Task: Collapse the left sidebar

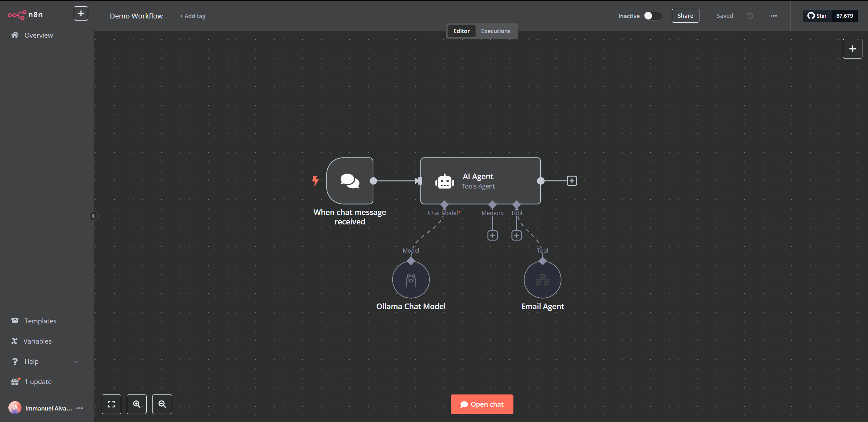Action: 93,216
